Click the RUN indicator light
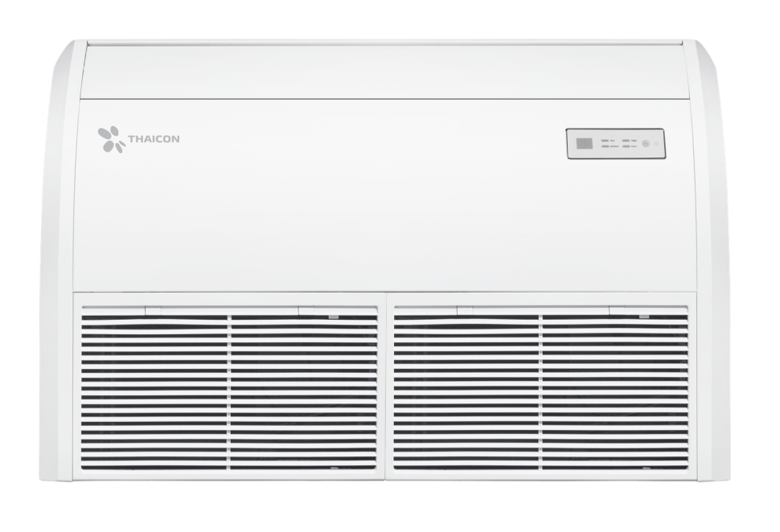The width and height of the screenshot is (780, 532). (x=605, y=140)
